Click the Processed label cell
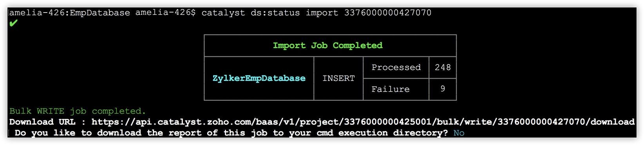644x145 pixels. (x=396, y=68)
